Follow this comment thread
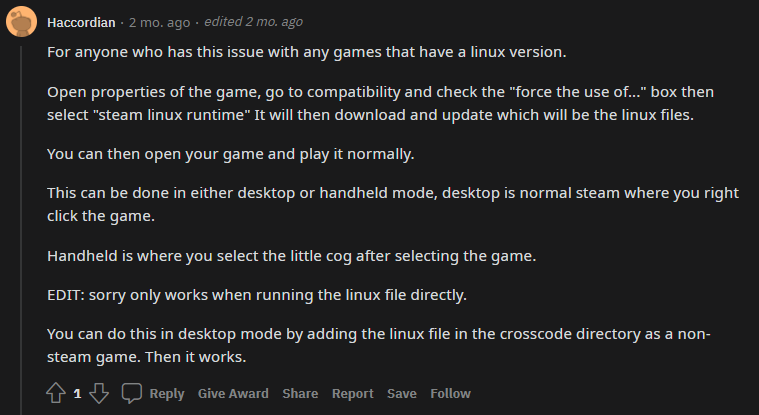 (450, 393)
